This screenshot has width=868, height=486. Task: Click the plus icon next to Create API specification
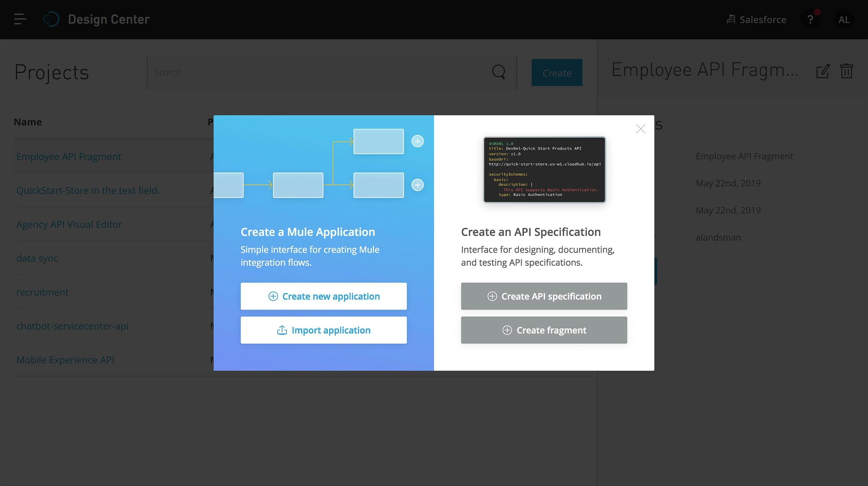(492, 296)
